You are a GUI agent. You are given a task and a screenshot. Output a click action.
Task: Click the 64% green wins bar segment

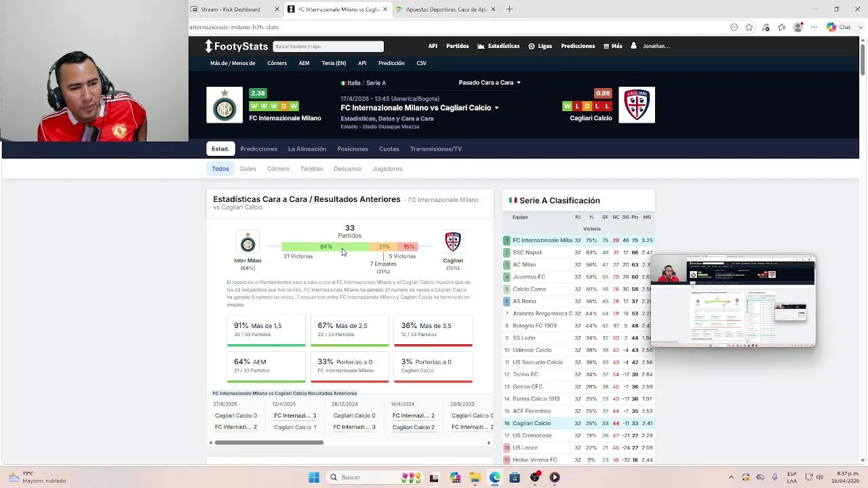(x=325, y=247)
